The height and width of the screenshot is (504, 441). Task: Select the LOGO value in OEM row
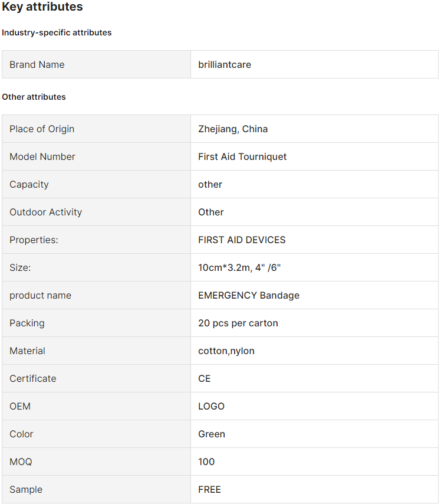point(211,406)
